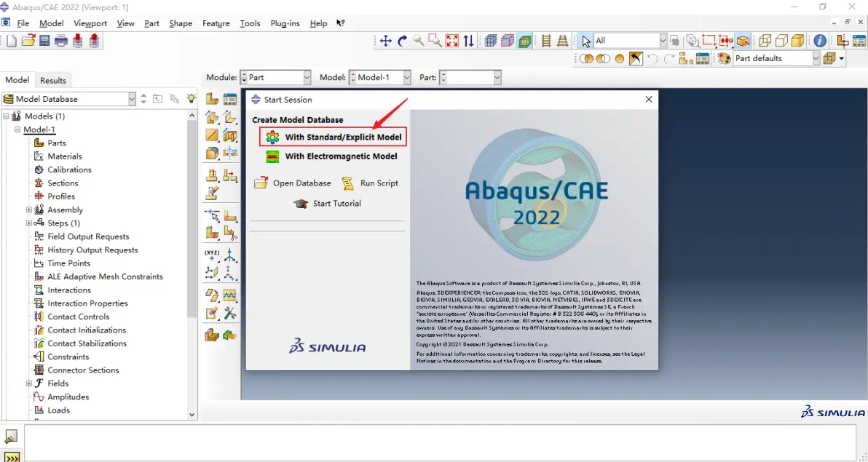
Task: Expand the Fields tree node
Action: (x=29, y=383)
